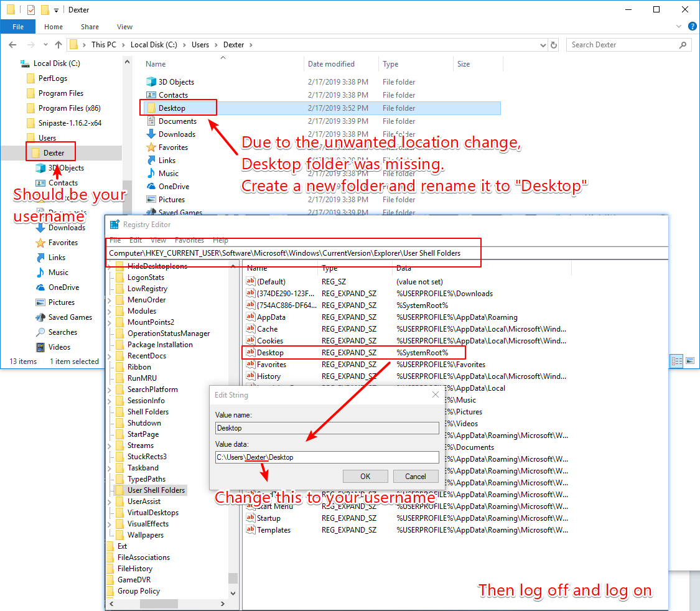Screen dimensions: 700x611
Task: Cancel the Edit String dialog
Action: [x=416, y=476]
